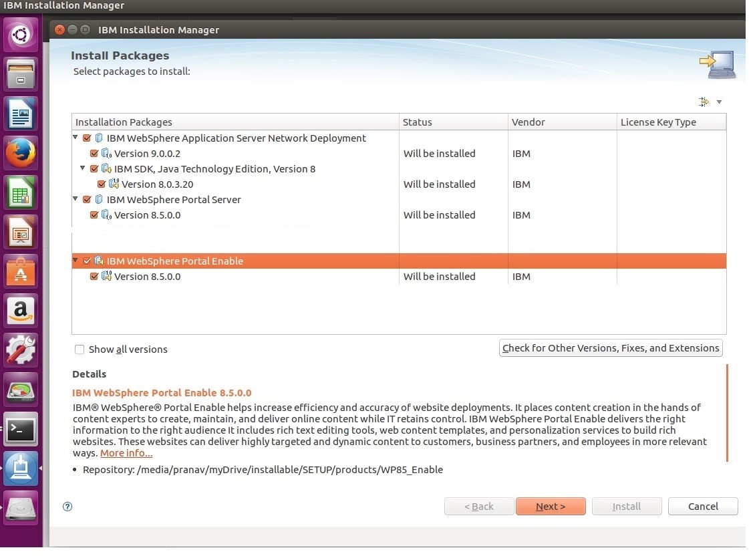The height and width of the screenshot is (560, 753).
Task: Launch LibreOffice Writer from dock
Action: [21, 114]
